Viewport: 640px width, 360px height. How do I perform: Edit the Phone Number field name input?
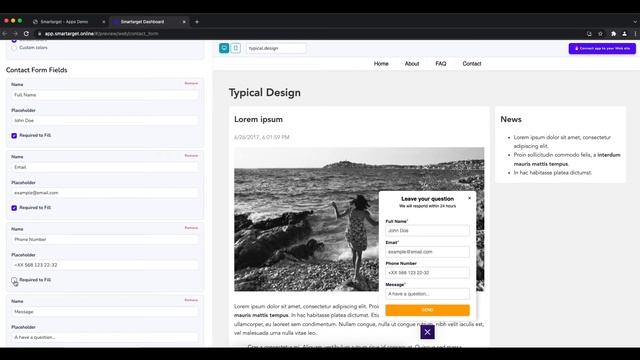point(105,239)
